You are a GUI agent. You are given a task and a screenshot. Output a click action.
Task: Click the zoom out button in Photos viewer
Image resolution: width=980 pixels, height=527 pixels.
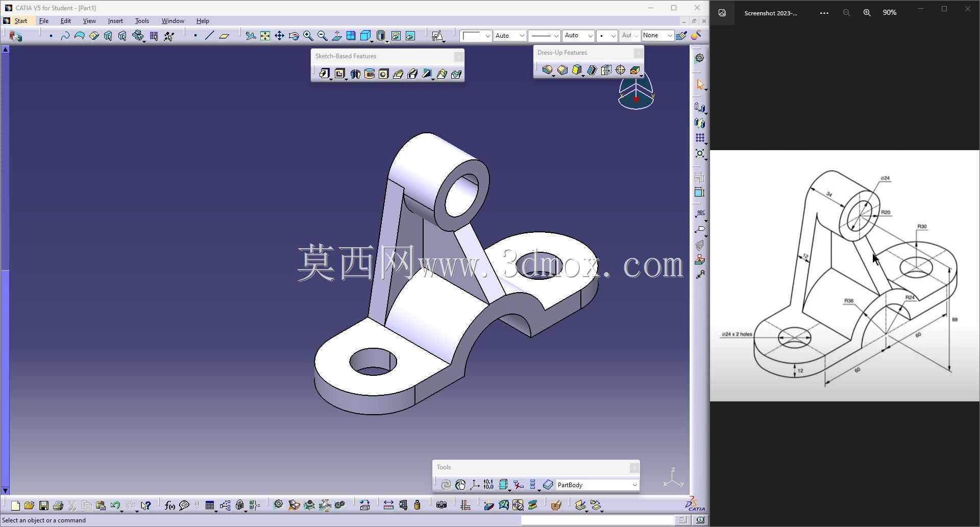coord(846,13)
